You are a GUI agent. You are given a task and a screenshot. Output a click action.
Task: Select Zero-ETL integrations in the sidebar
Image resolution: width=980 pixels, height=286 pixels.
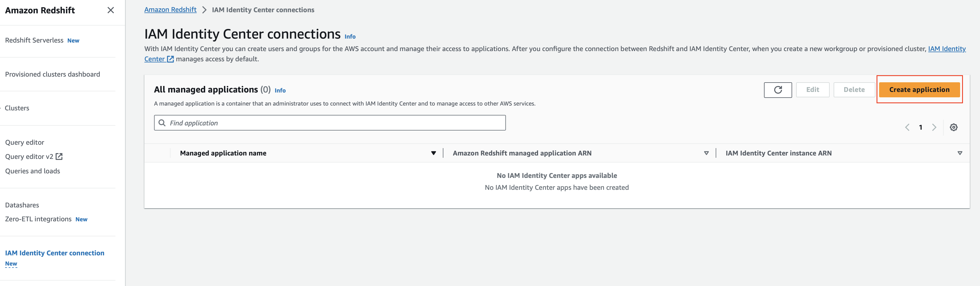click(x=38, y=219)
